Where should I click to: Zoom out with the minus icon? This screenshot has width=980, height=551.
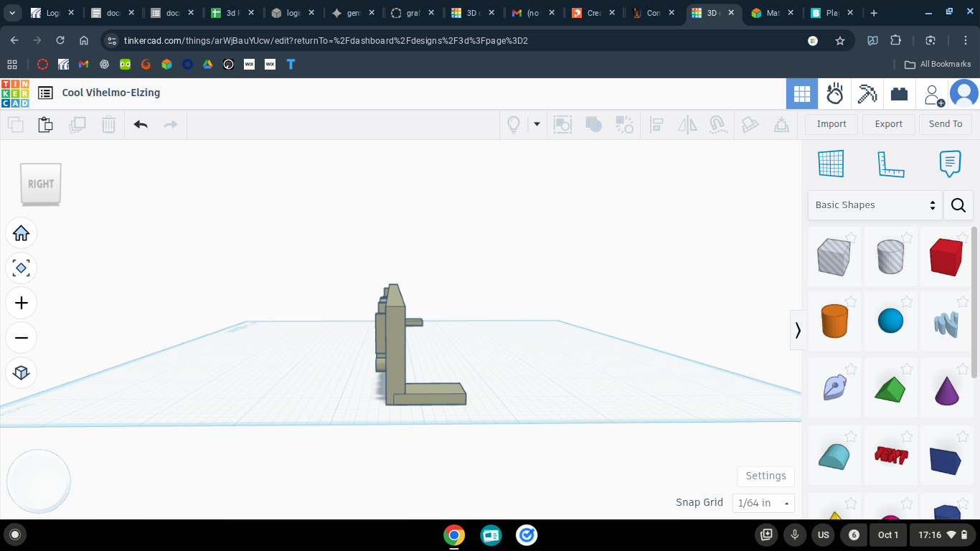coord(21,338)
